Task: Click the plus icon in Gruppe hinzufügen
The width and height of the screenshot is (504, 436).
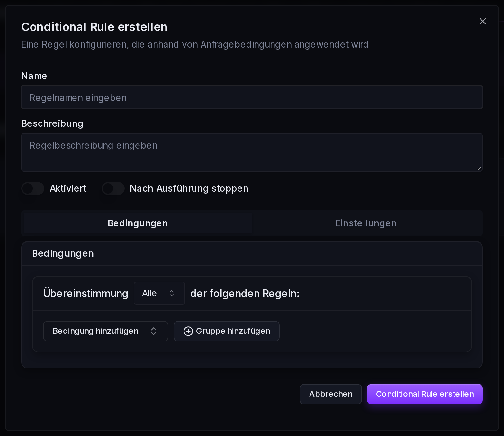Action: coord(188,331)
